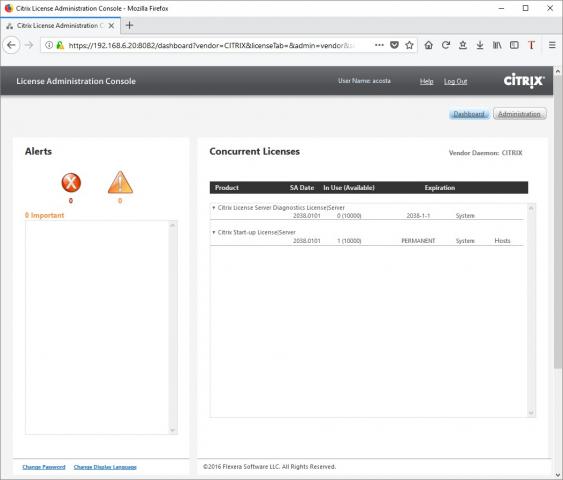Click the red T extension icon
This screenshot has height=480, width=563.
pyautogui.click(x=531, y=45)
